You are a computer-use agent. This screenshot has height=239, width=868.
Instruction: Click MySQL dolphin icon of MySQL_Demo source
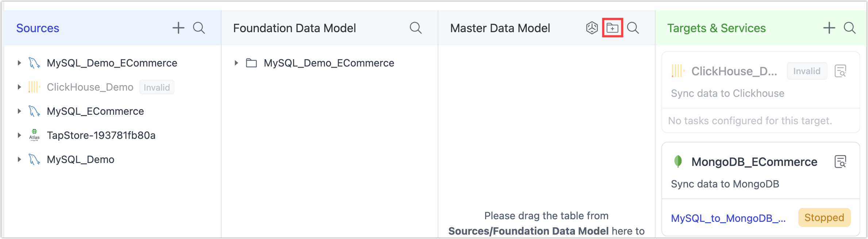click(34, 159)
